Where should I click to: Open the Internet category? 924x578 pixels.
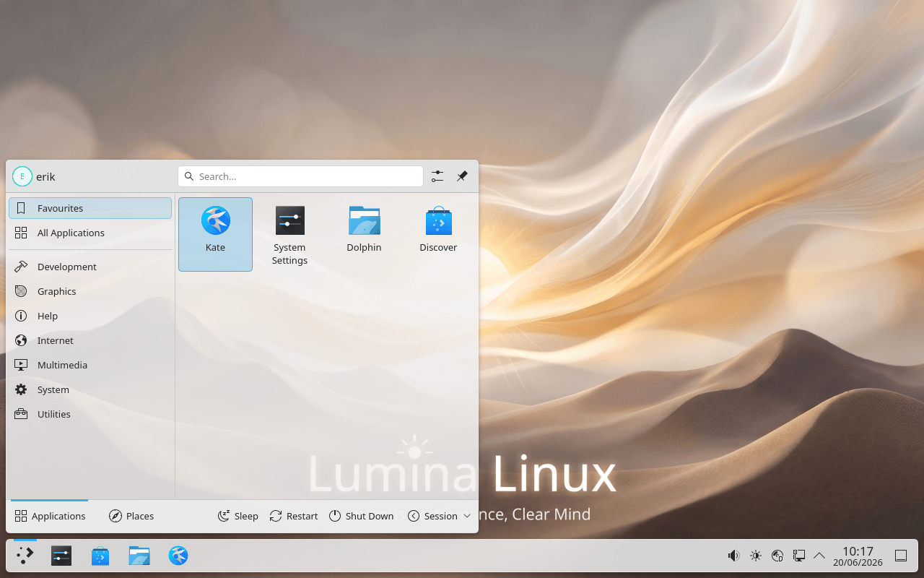tap(90, 340)
